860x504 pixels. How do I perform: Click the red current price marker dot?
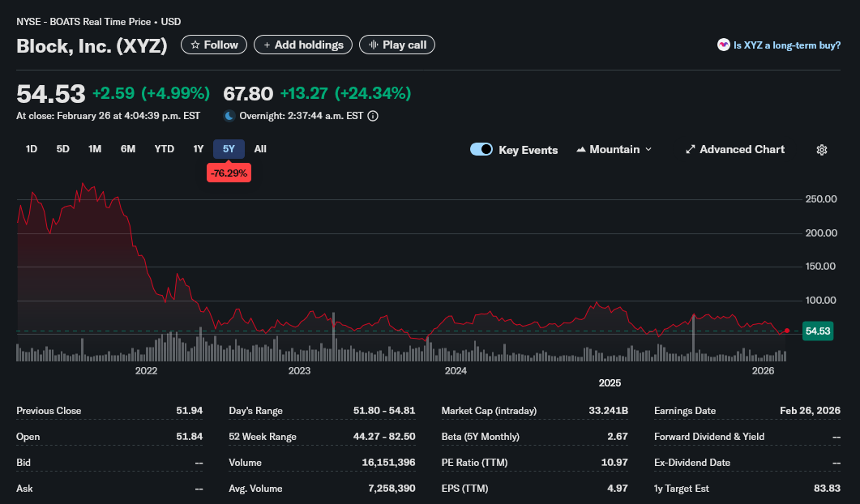coord(787,331)
